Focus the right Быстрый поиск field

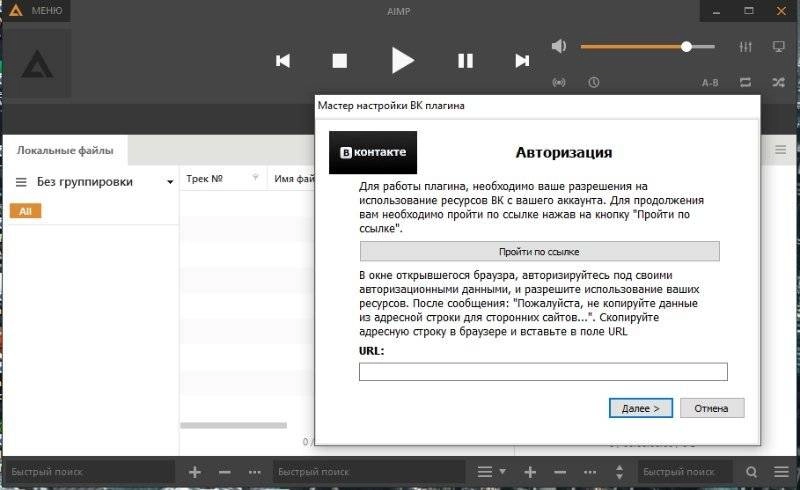(685, 472)
